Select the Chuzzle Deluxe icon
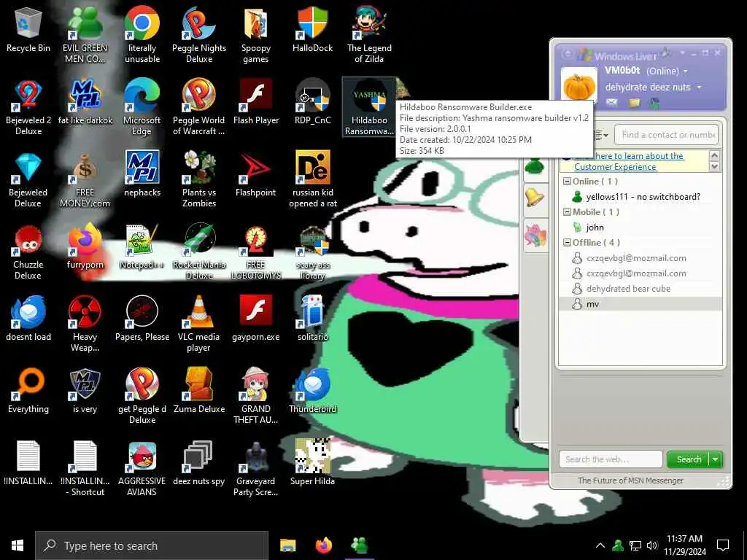Image resolution: width=747 pixels, height=560 pixels. (28, 252)
